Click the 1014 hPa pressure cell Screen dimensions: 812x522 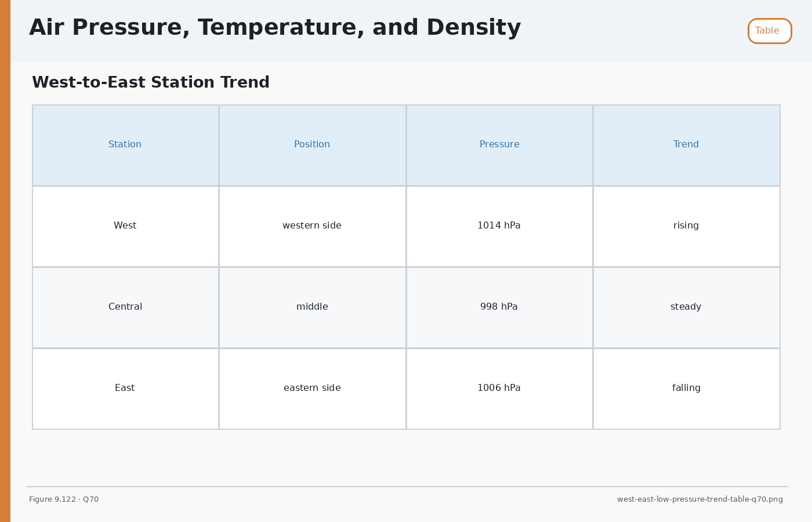point(499,226)
